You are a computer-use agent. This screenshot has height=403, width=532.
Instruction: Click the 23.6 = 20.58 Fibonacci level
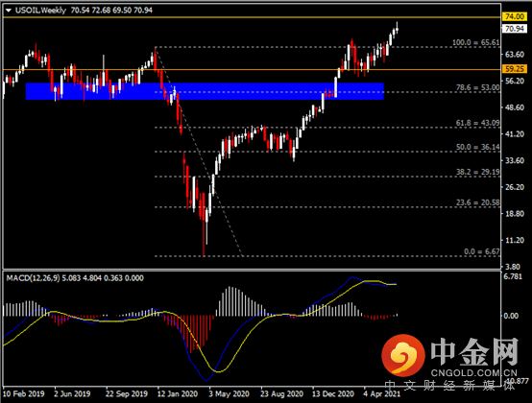(x=477, y=202)
